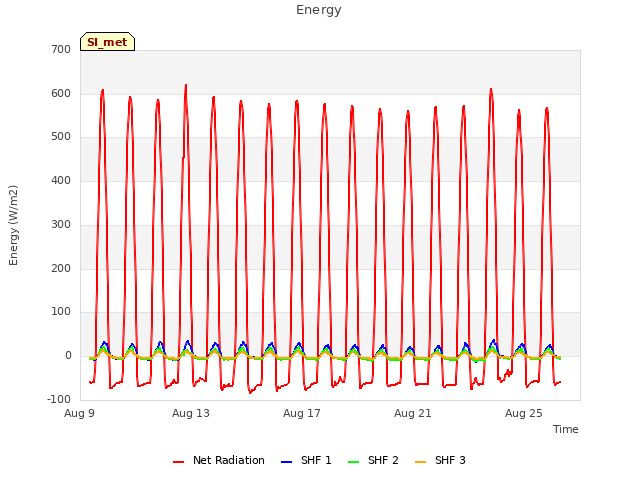Viewport: 640px width, 480px height.
Task: Click the 500 y-axis tick label
Action: coord(61,137)
